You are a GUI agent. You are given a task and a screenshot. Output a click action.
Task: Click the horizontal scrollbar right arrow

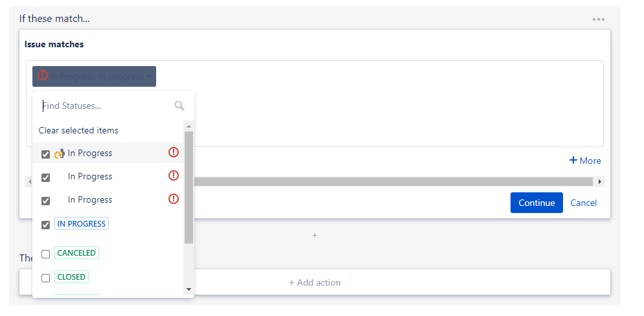tap(600, 181)
